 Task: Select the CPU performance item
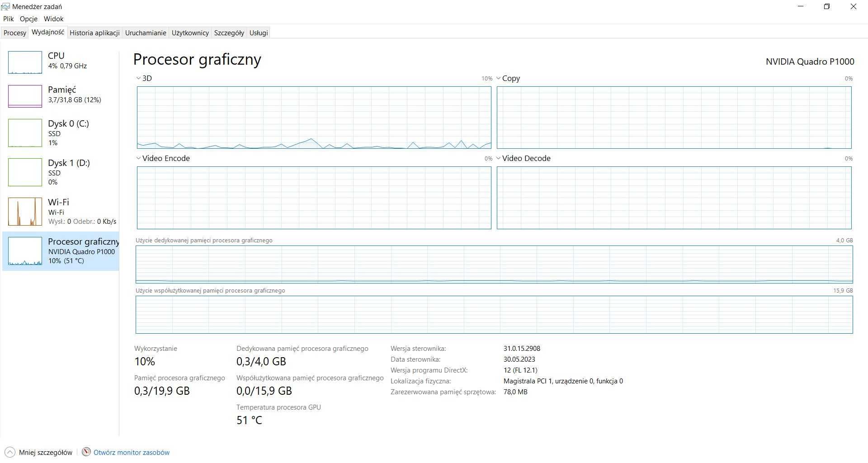[x=61, y=61]
